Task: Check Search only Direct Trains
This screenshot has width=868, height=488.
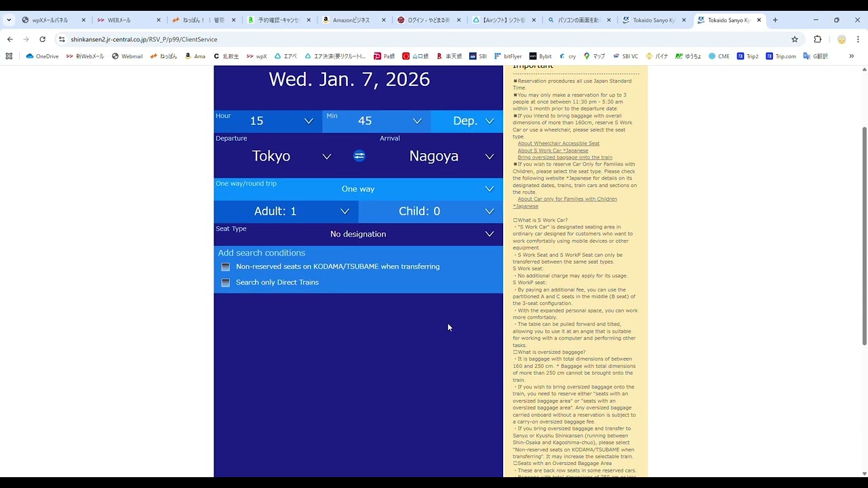Action: coord(226,283)
